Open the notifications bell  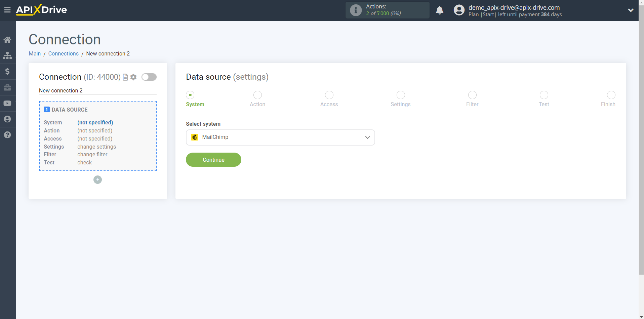pyautogui.click(x=440, y=10)
